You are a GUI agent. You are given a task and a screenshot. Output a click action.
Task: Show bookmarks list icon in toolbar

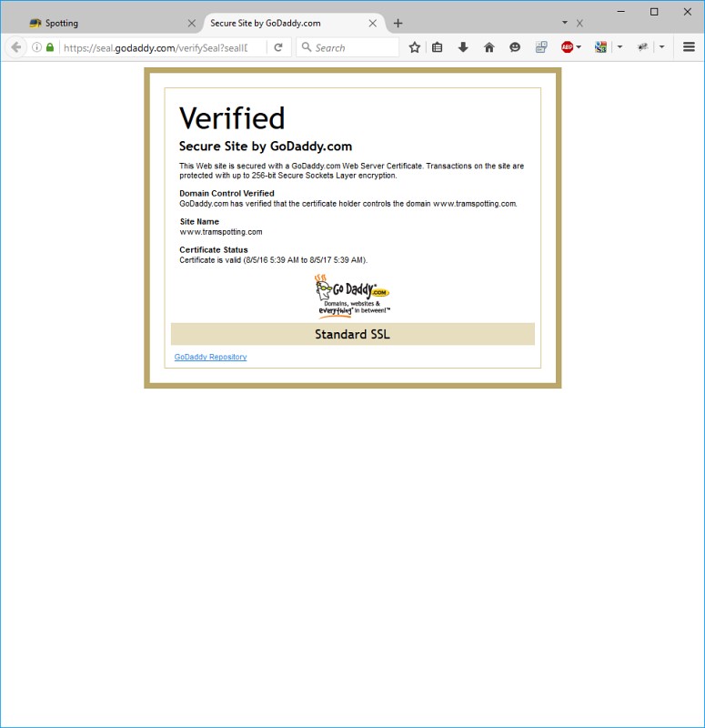(x=438, y=47)
